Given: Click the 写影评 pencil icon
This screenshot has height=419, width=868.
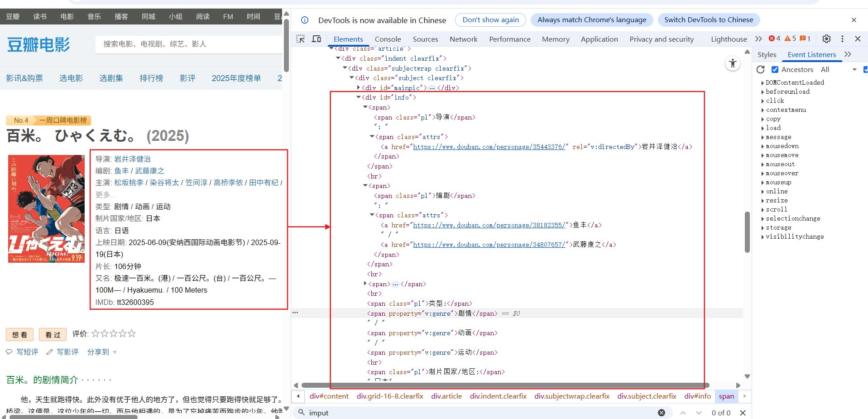Looking at the screenshot, I should 50,352.
